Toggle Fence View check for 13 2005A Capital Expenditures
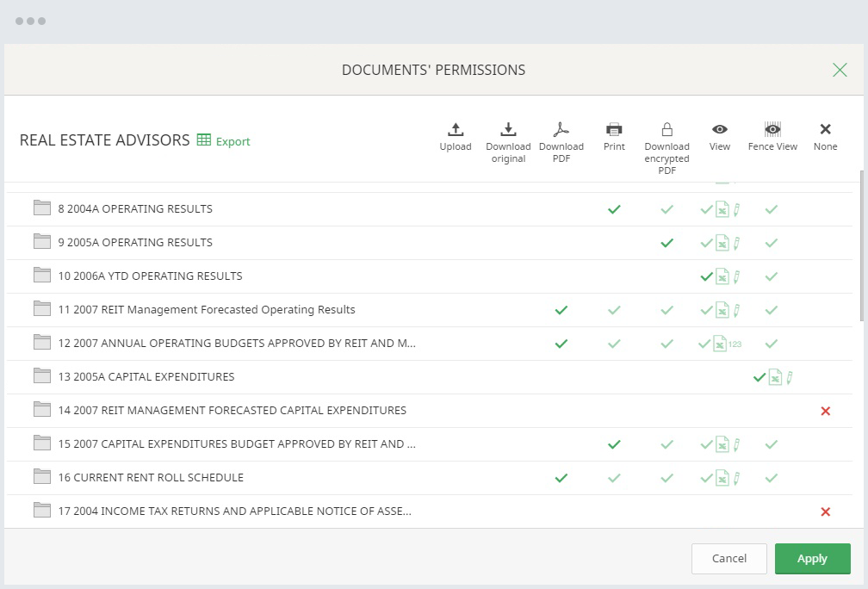The image size is (868, 589). [x=759, y=377]
